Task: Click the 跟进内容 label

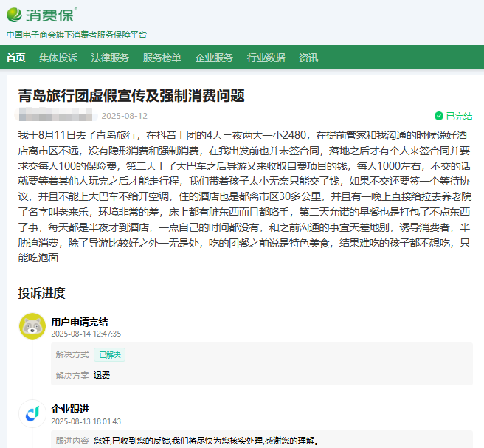Action: coord(72,441)
